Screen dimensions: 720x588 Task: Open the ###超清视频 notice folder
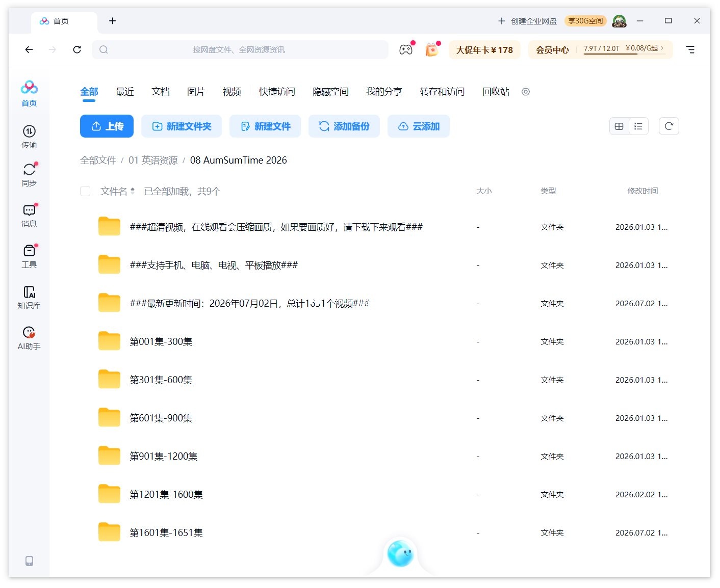(x=276, y=227)
